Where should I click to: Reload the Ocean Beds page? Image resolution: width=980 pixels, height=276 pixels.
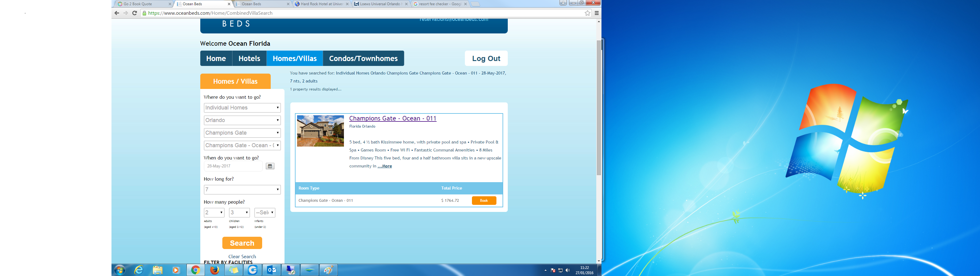click(x=134, y=13)
